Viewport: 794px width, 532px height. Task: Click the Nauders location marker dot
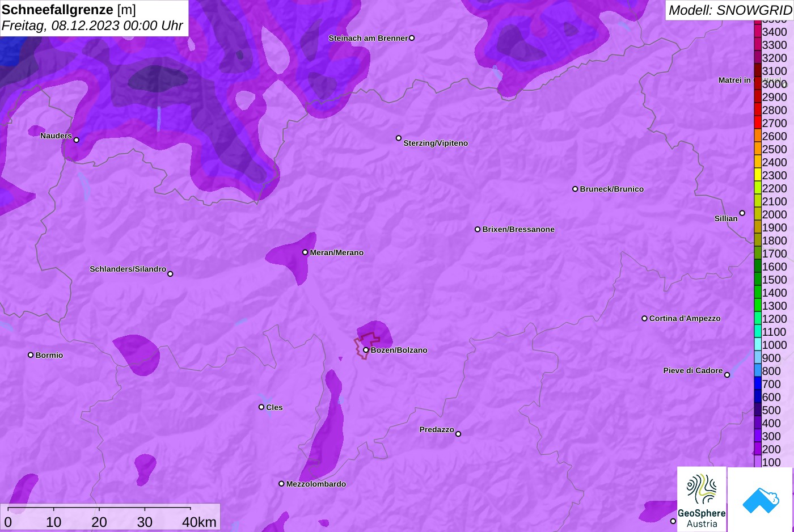point(77,140)
